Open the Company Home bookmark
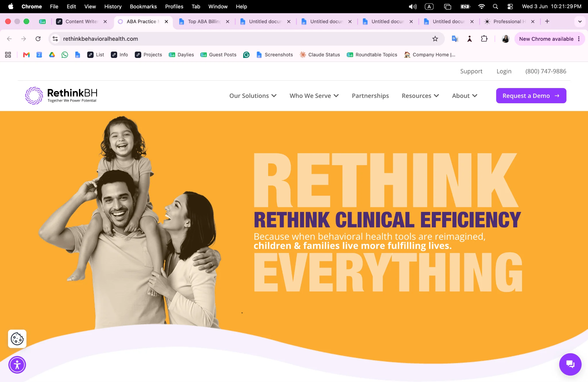This screenshot has height=382, width=588. 430,55
